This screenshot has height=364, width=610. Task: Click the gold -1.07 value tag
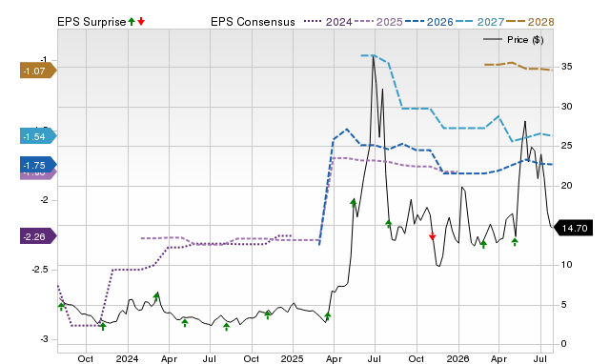pos(38,71)
